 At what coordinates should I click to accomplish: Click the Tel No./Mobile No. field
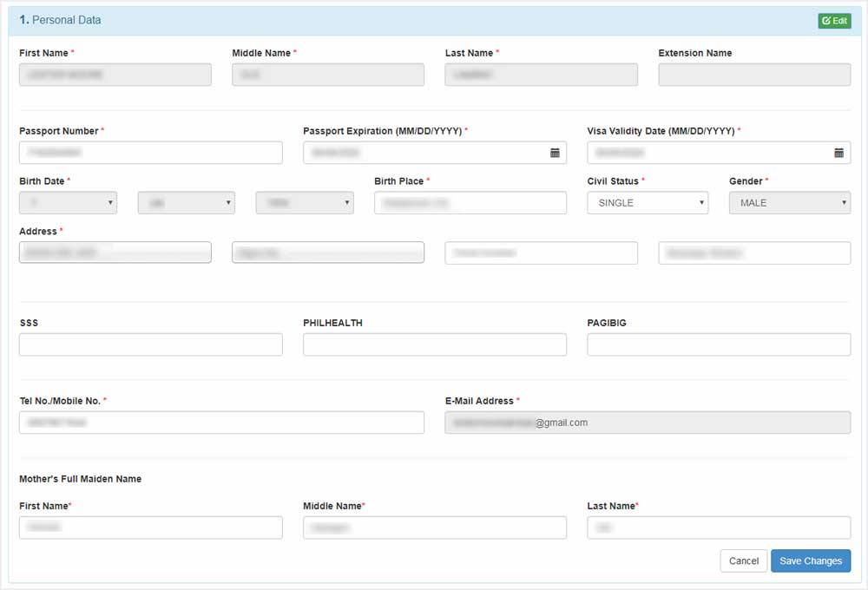(x=221, y=423)
